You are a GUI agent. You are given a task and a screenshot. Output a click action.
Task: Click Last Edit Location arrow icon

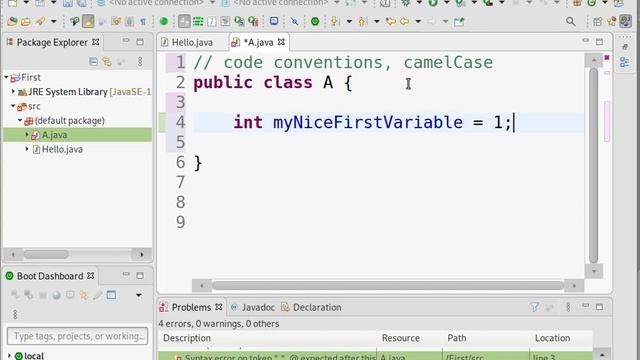tap(391, 21)
